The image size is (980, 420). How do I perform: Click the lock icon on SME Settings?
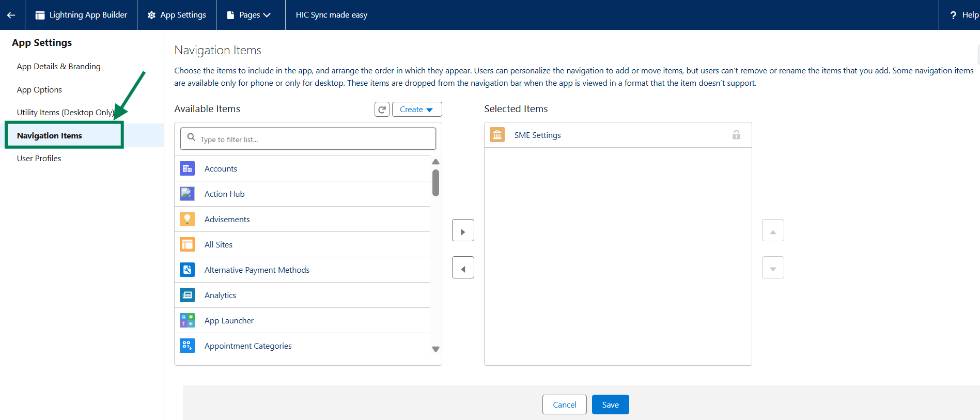[x=736, y=135]
